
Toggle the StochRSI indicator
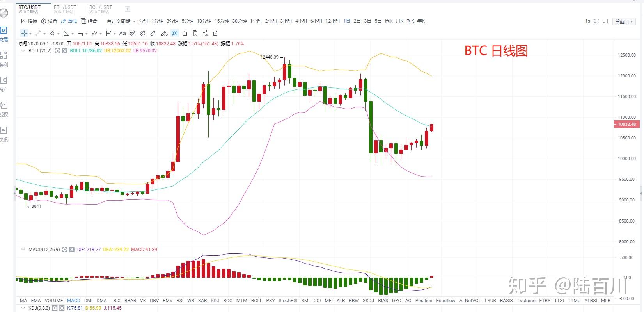click(288, 301)
